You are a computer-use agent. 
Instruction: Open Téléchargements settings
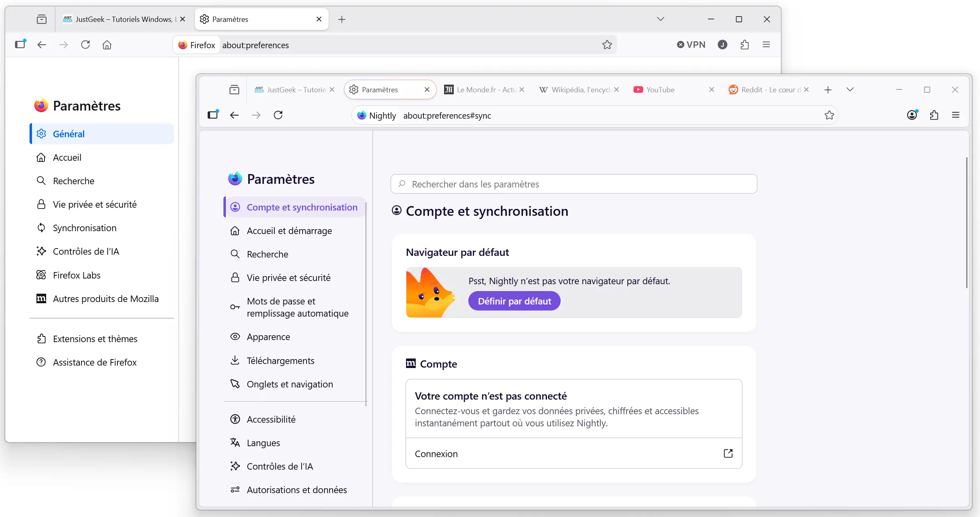[295, 360]
